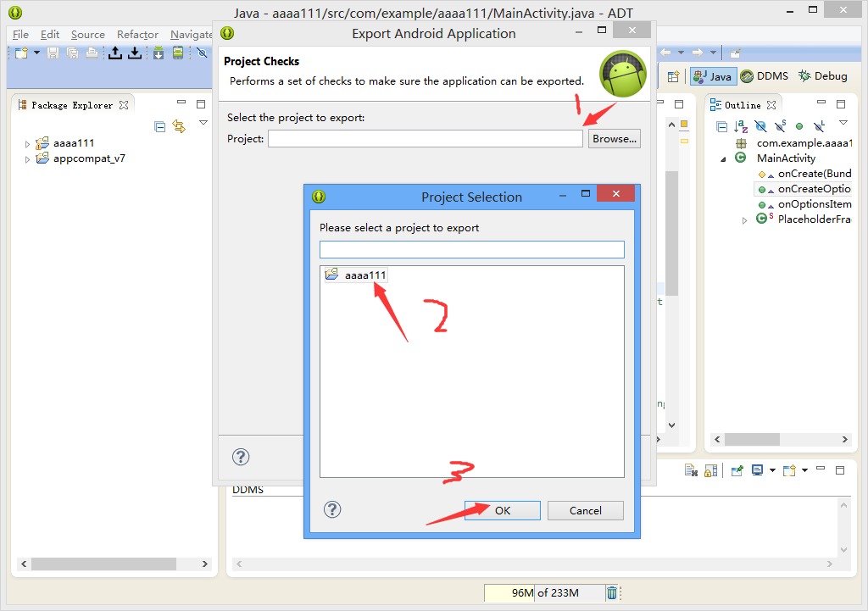Open the Android Virtual Device Manager icon

point(178,53)
